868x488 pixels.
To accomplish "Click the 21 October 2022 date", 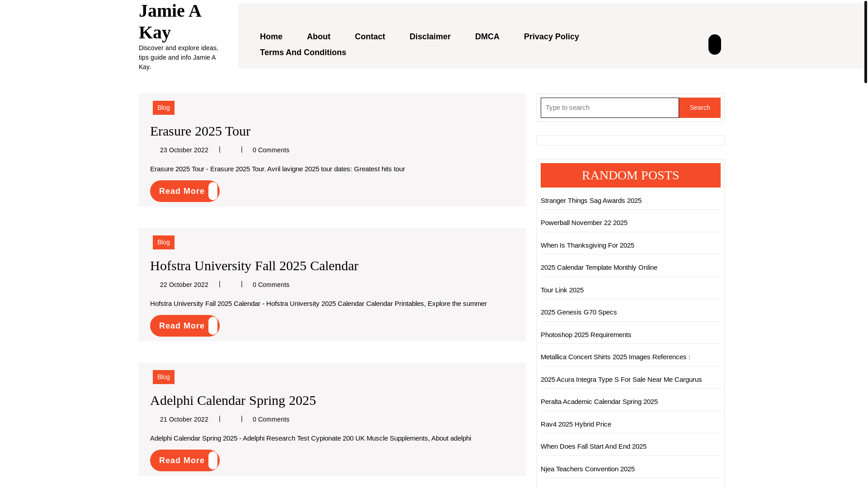I will click(x=184, y=419).
